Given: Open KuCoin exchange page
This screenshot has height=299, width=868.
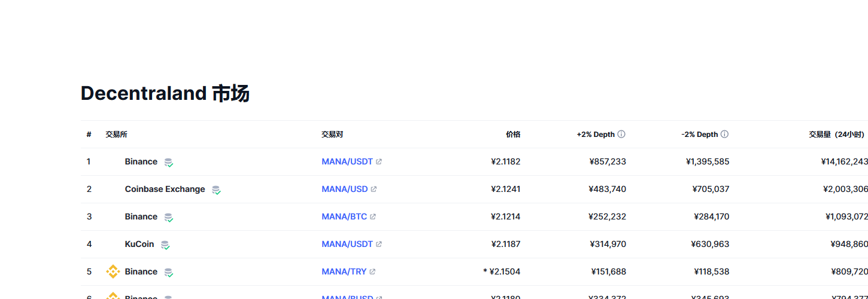Looking at the screenshot, I should [x=139, y=244].
